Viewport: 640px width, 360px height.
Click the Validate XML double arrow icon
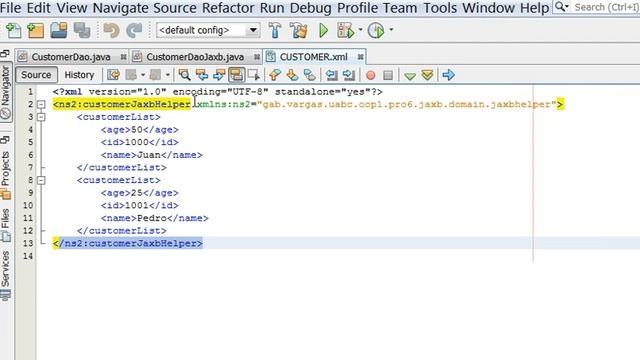tap(427, 75)
